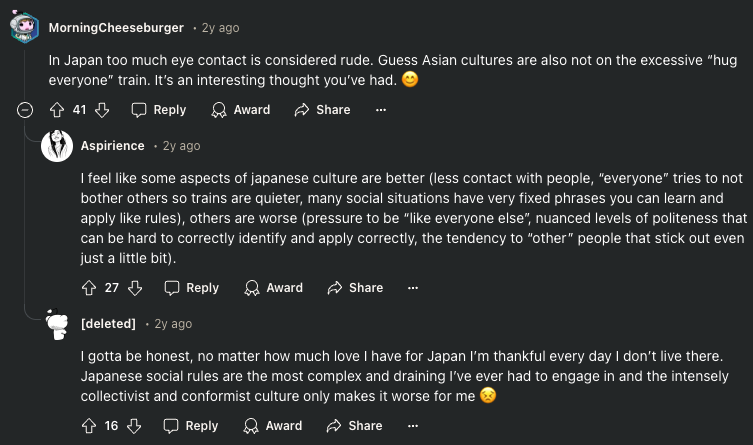Image resolution: width=753 pixels, height=445 pixels.
Task: Upvote Aspirience's comment
Action: (89, 288)
